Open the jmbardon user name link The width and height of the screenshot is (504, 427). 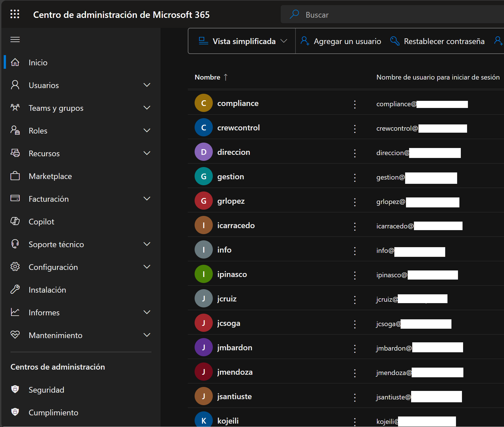pos(234,348)
